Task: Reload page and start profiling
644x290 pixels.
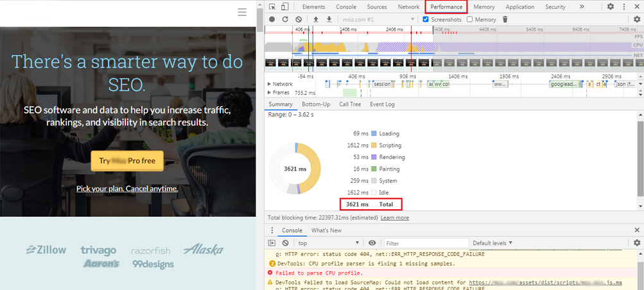Action: 285,19
